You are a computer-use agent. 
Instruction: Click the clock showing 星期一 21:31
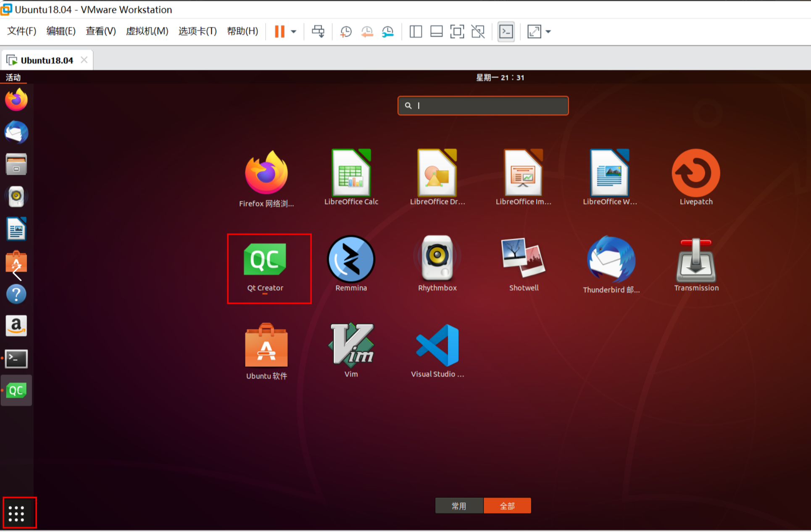pyautogui.click(x=500, y=77)
